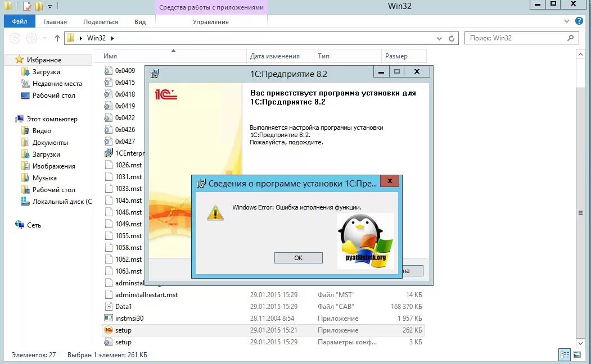This screenshot has width=591, height=364.
Task: Go forward with the forward arrow
Action: [x=31, y=38]
